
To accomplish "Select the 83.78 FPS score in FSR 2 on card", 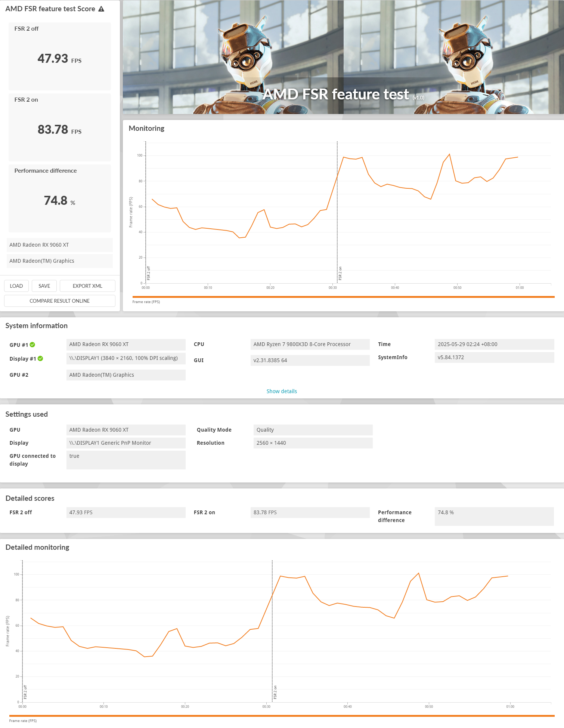I will (x=59, y=130).
